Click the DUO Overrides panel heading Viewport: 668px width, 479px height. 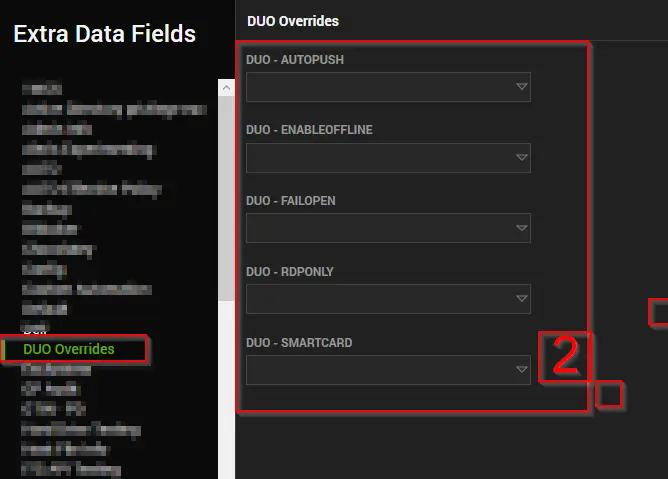[293, 21]
